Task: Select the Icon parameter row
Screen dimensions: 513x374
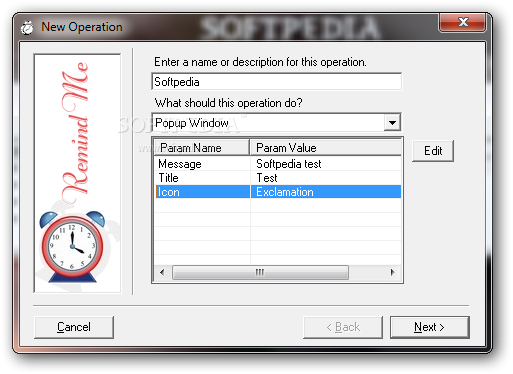Action: point(278,192)
